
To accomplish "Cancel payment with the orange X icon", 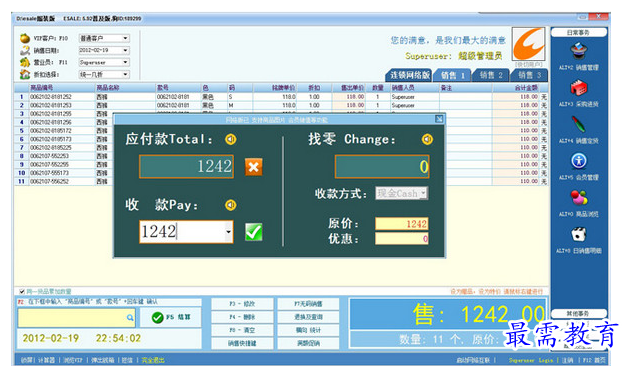I will (x=254, y=167).
